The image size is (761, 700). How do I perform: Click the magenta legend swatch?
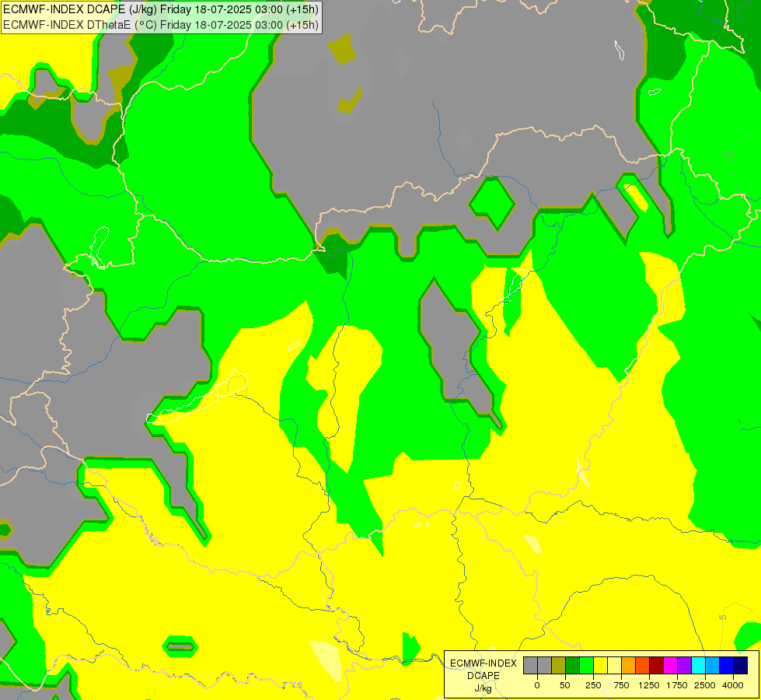click(x=670, y=665)
